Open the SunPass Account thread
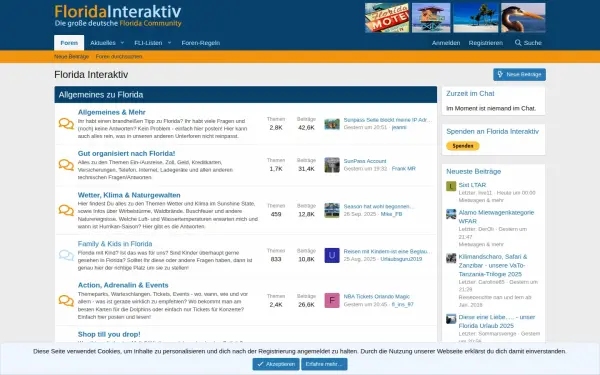600x375 pixels. pos(365,161)
